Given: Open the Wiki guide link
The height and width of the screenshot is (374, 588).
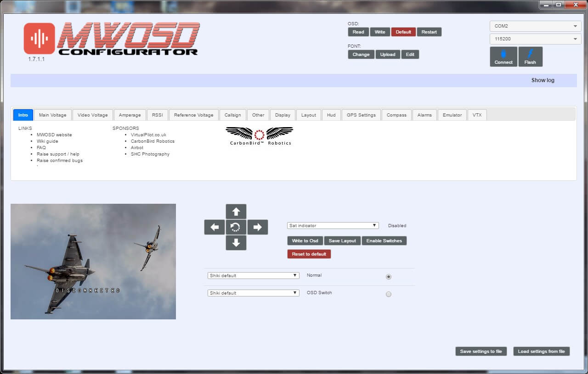Looking at the screenshot, I should pyautogui.click(x=47, y=141).
